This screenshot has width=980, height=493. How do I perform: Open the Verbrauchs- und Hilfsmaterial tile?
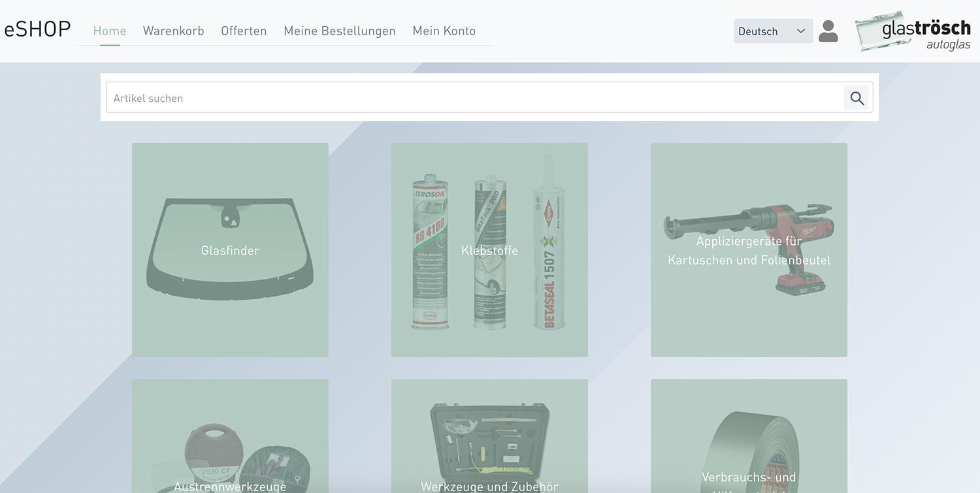(749, 436)
